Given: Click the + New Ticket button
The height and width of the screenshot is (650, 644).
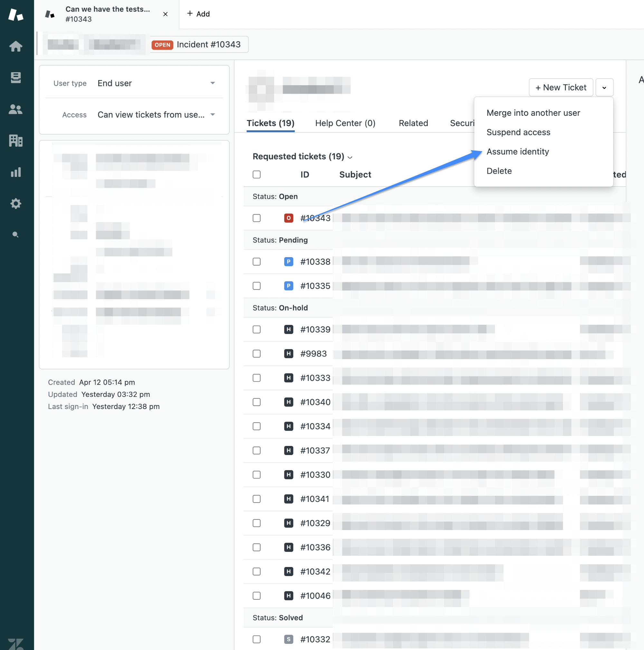Looking at the screenshot, I should [x=561, y=88].
